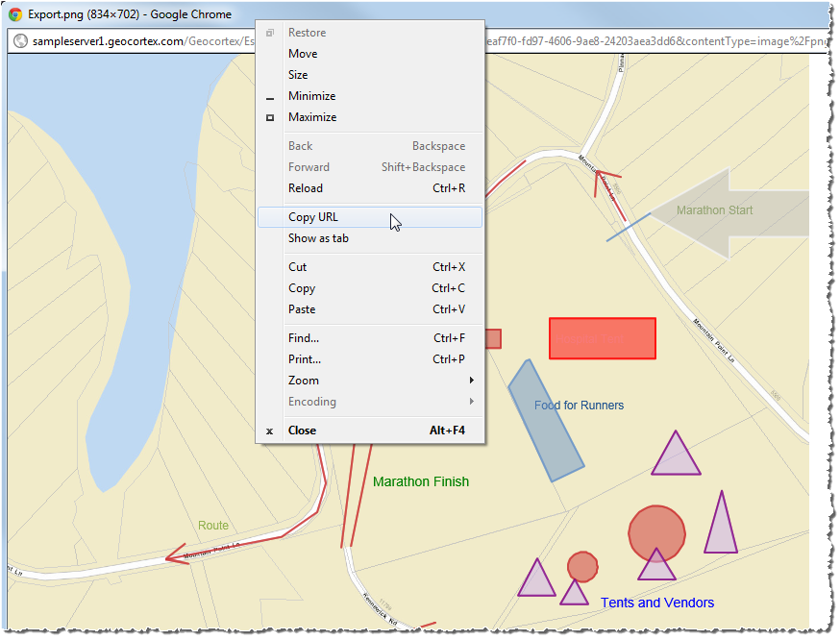Click the globe icon beside the URL
840x640 pixels.
coord(19,41)
